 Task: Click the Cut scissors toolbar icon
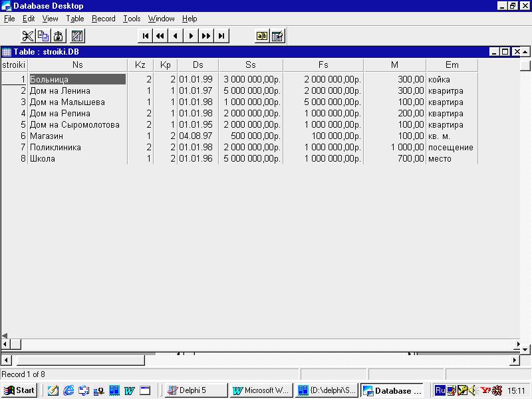pos(27,36)
